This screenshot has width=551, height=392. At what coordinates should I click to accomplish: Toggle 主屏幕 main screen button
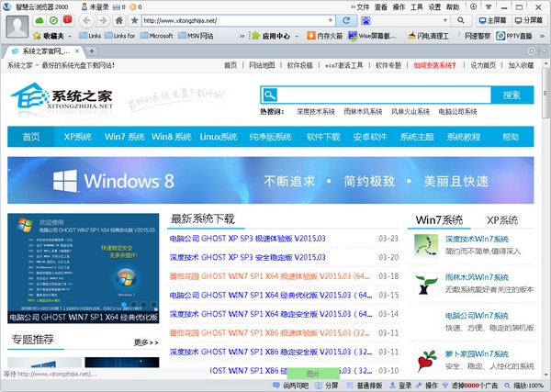click(x=492, y=19)
